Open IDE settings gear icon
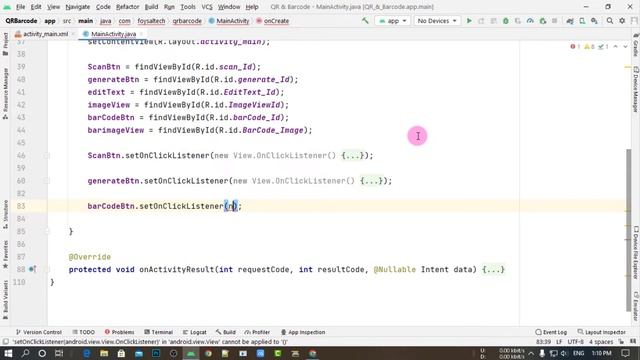This screenshot has width=640, height=360. pos(622,20)
